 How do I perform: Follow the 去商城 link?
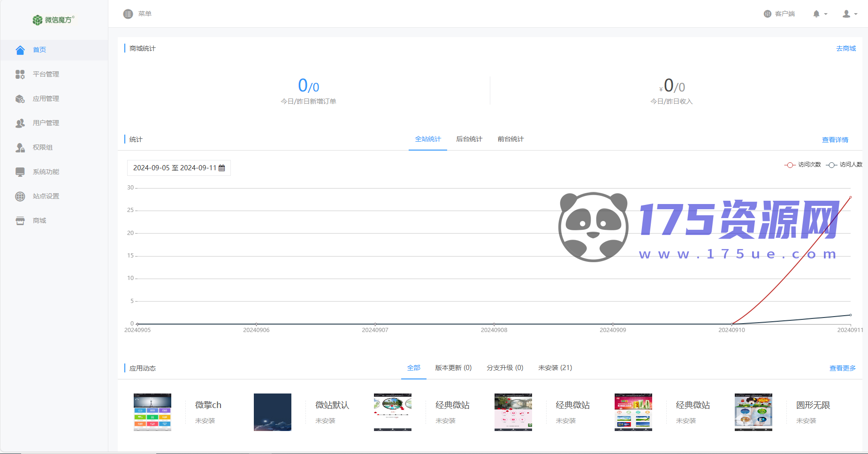pyautogui.click(x=846, y=49)
